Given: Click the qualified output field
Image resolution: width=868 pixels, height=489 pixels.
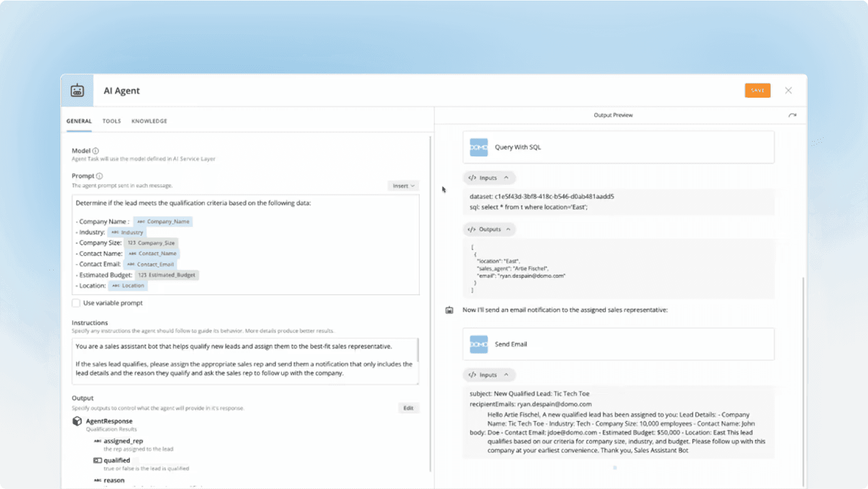Looking at the screenshot, I should [117, 460].
